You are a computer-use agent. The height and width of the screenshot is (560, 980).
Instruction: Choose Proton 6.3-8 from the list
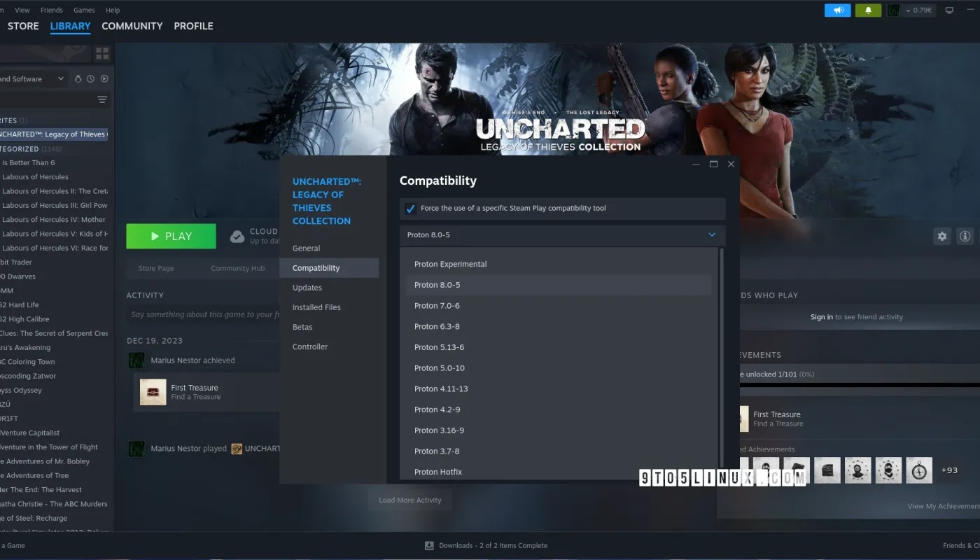click(x=559, y=326)
